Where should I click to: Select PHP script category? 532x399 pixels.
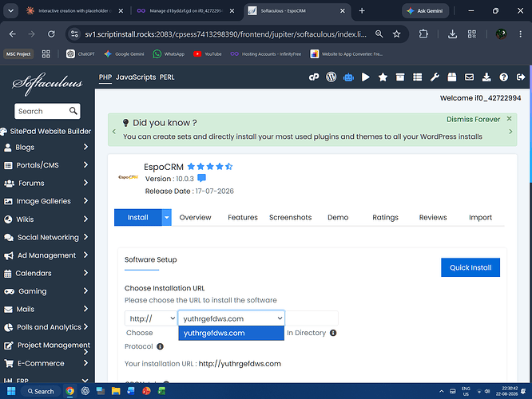[105, 77]
